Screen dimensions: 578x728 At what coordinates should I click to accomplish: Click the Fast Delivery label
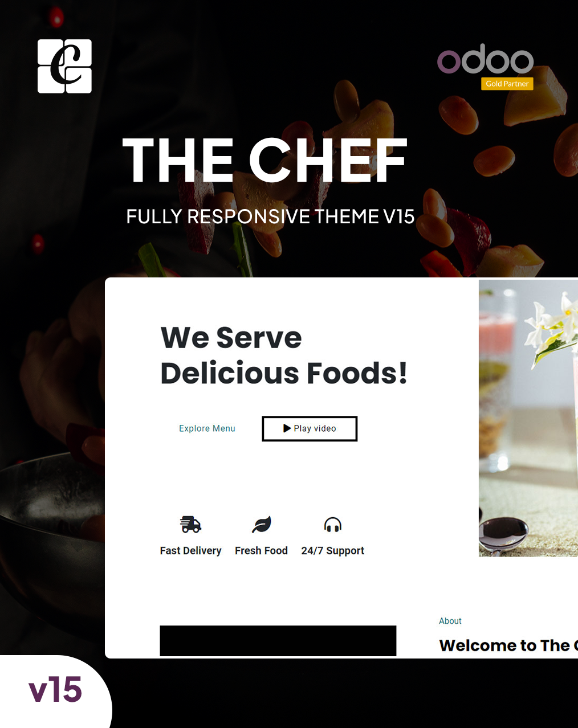coord(190,551)
